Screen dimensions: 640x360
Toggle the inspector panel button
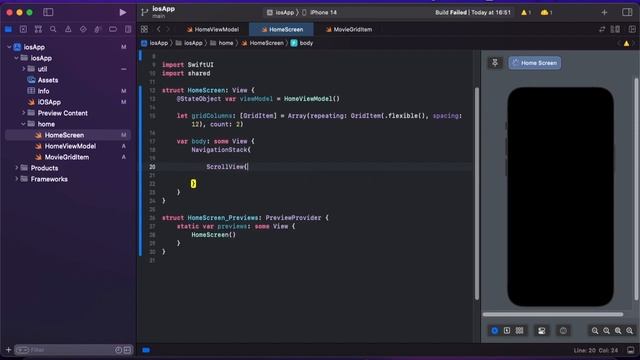coord(627,12)
